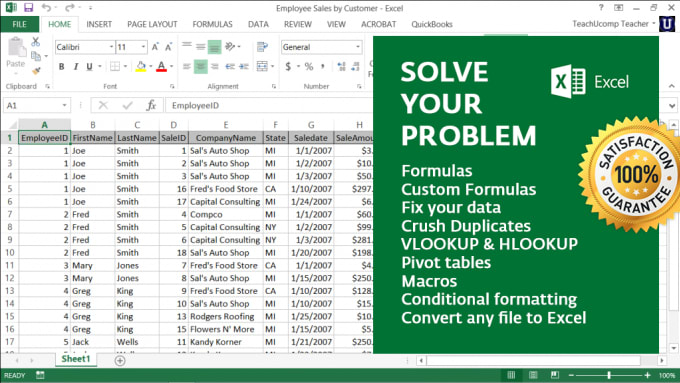Click the formula bar input showing EmployeeID
This screenshot has height=383, width=680.
[x=269, y=105]
